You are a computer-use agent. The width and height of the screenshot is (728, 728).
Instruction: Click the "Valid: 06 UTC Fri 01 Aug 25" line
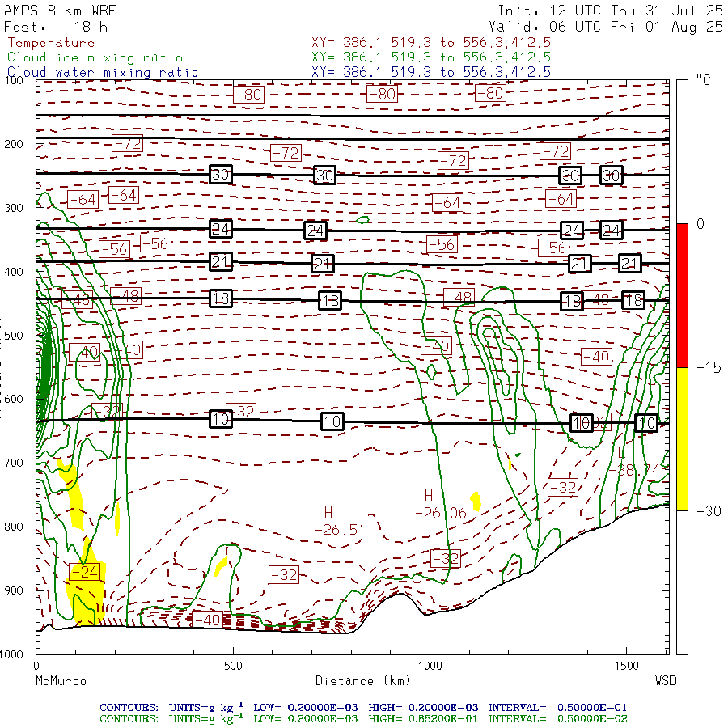click(x=606, y=27)
